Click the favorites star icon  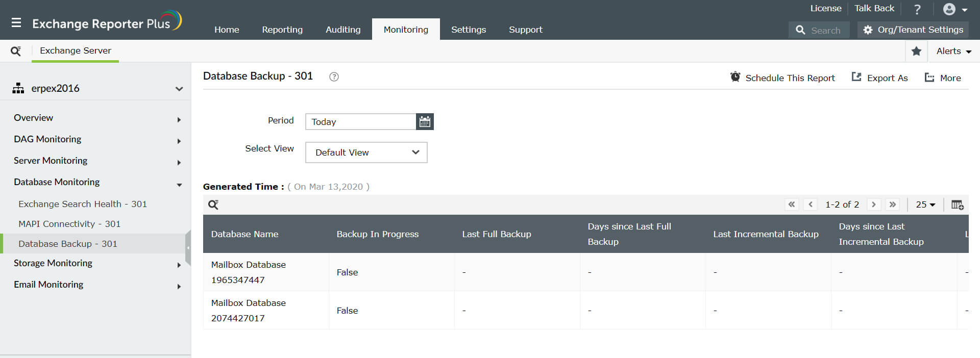(916, 51)
